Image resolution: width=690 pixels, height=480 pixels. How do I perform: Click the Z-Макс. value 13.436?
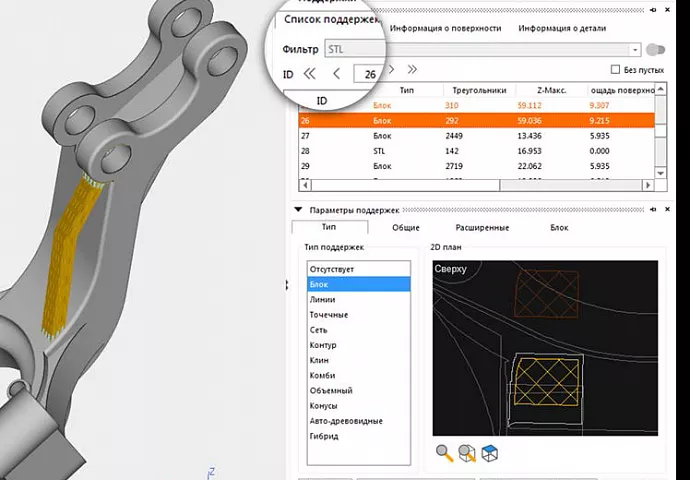(529, 136)
